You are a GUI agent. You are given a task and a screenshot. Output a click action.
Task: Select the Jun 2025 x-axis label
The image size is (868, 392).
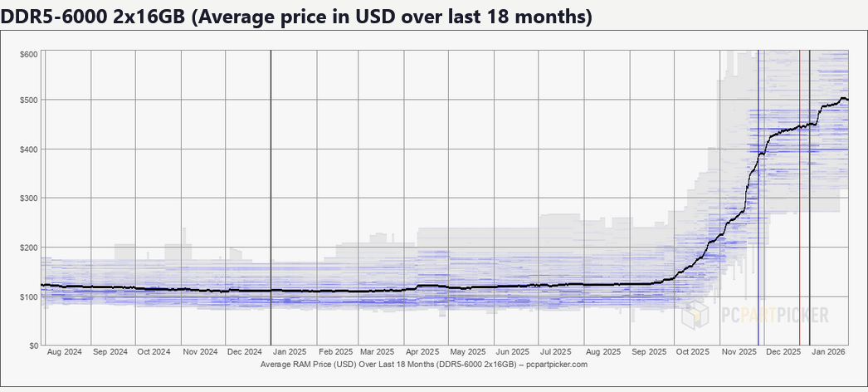click(514, 353)
